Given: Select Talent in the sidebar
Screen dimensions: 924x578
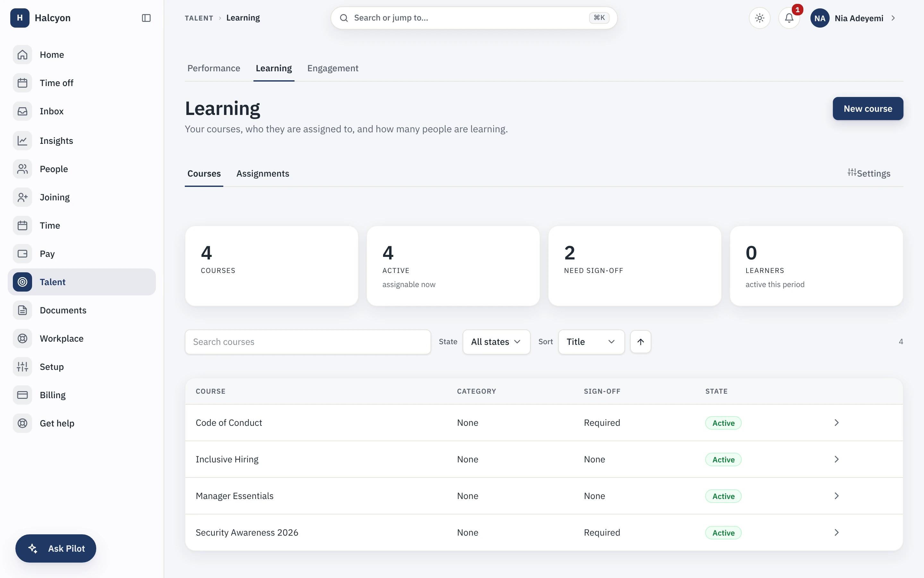Looking at the screenshot, I should pyautogui.click(x=82, y=282).
